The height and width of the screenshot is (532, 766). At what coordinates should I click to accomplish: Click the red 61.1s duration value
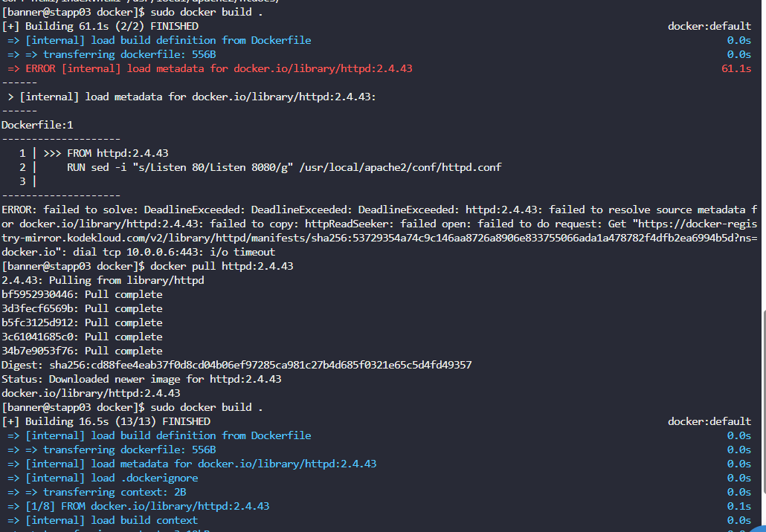pyautogui.click(x=736, y=68)
